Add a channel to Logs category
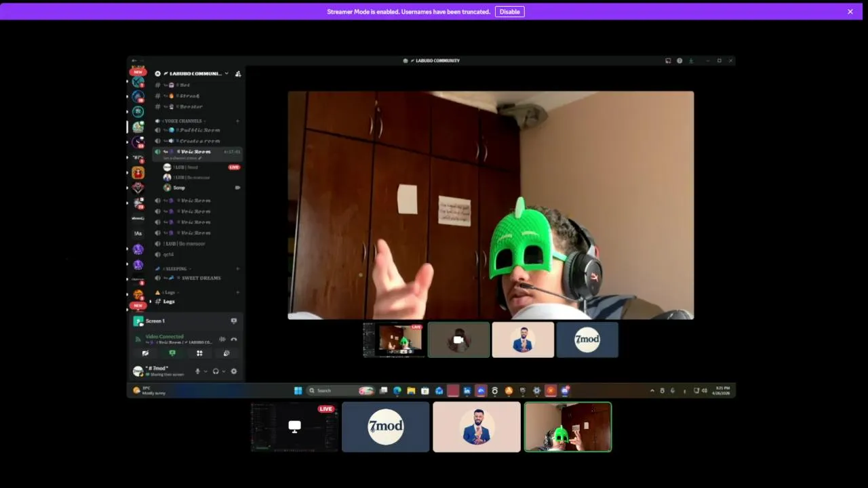The height and width of the screenshot is (488, 868). (237, 292)
